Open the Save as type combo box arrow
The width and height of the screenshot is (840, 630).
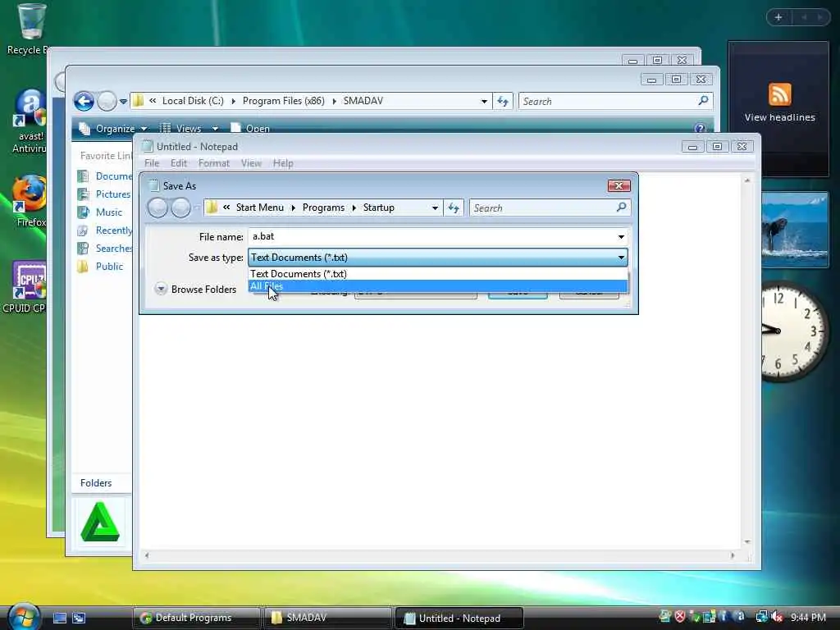(621, 258)
